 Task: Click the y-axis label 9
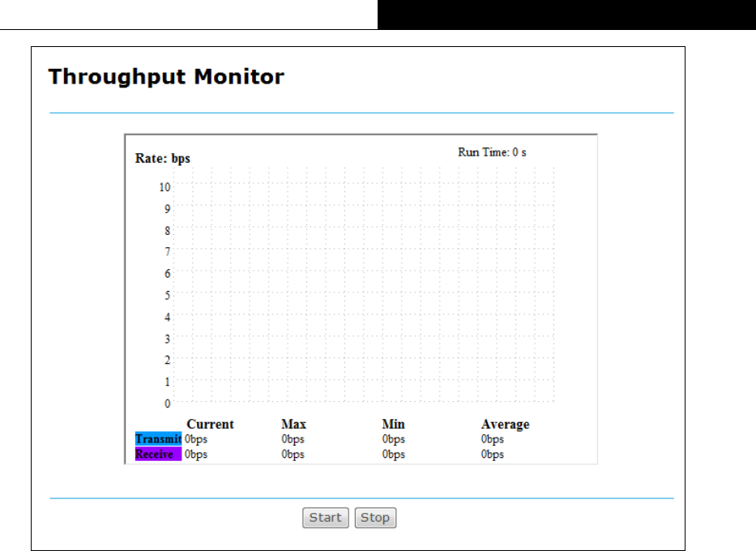[167, 209]
